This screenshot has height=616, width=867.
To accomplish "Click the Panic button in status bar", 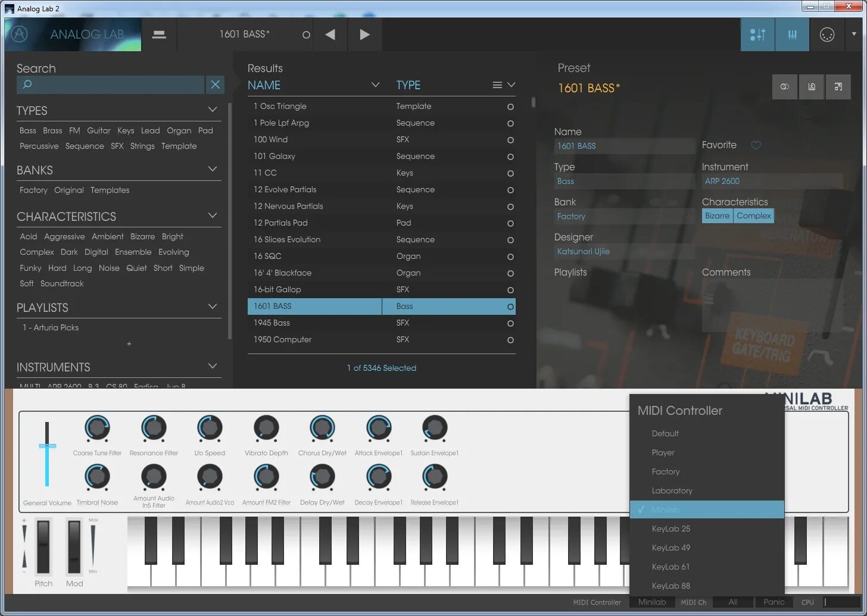I will point(774,602).
